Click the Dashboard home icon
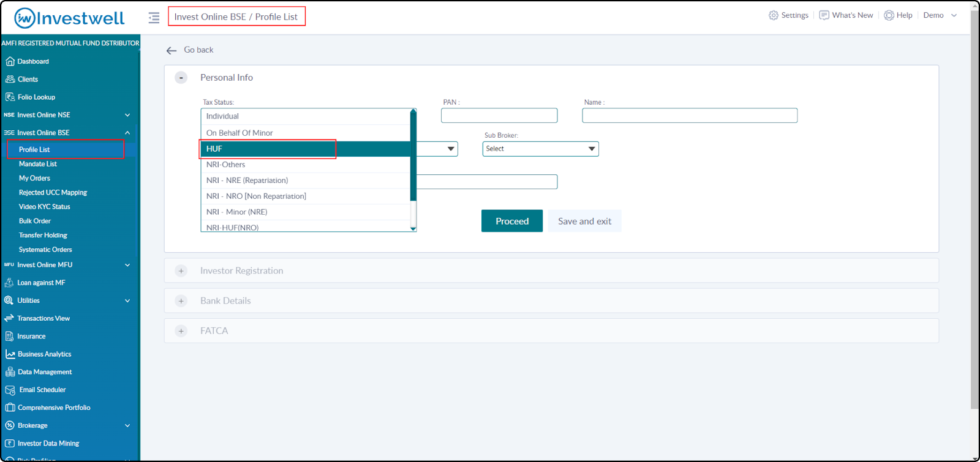980x462 pixels. 10,61
